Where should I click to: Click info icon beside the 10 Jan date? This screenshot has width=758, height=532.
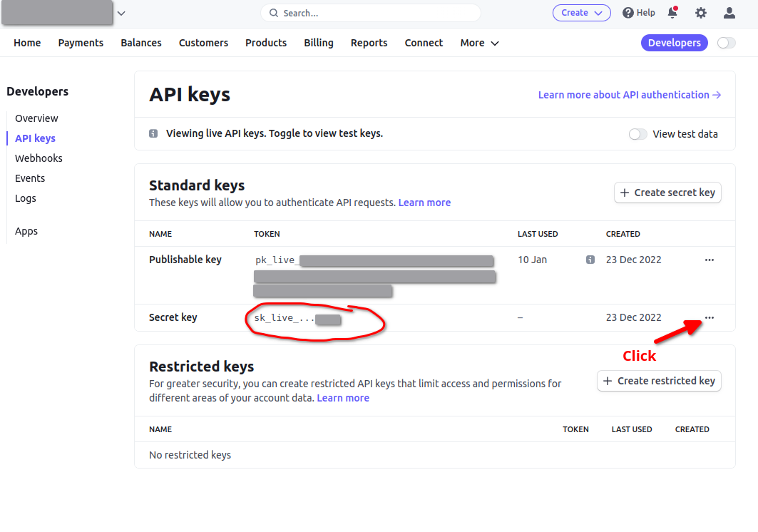pyautogui.click(x=590, y=260)
